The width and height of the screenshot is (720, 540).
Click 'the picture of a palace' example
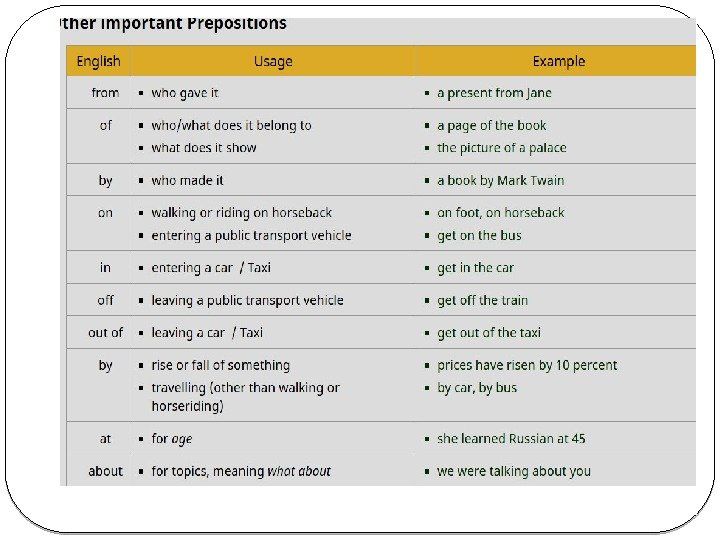pyautogui.click(x=501, y=148)
